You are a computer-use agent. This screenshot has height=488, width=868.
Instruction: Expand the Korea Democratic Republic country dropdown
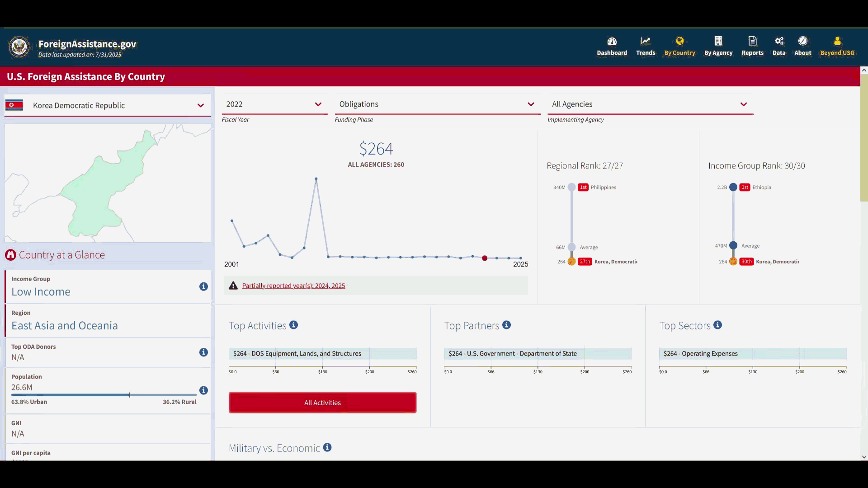point(108,105)
